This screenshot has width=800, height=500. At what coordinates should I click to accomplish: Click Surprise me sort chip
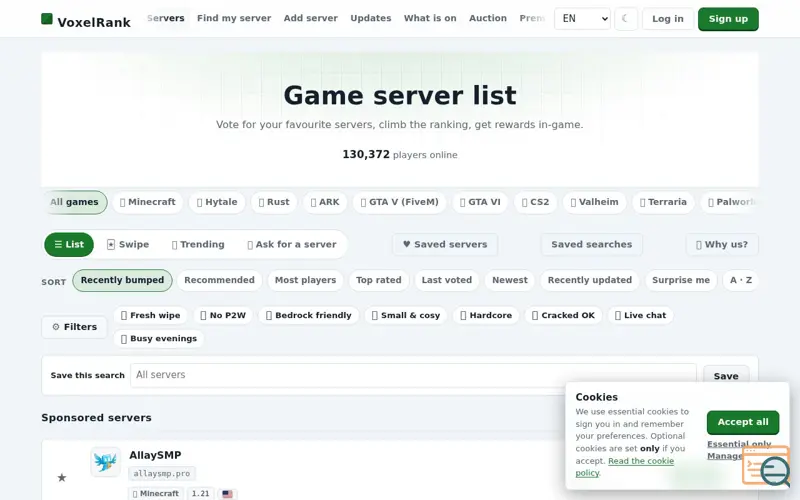681,280
